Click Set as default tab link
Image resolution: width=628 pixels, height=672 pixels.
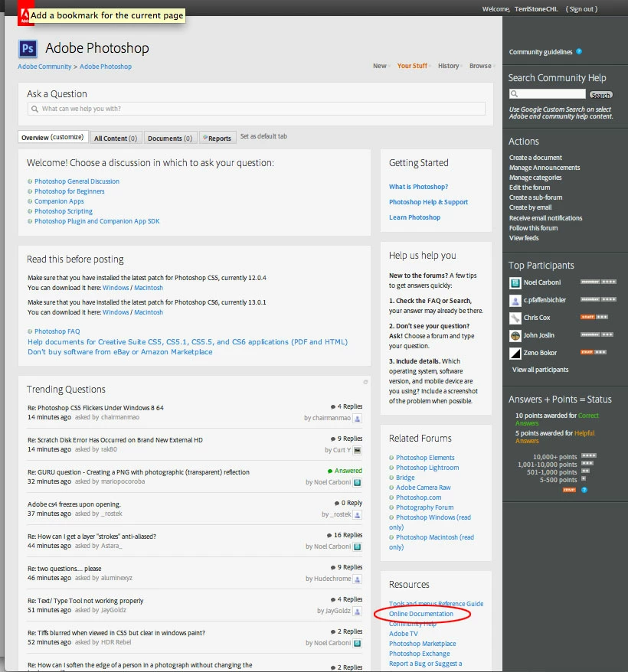tap(263, 136)
